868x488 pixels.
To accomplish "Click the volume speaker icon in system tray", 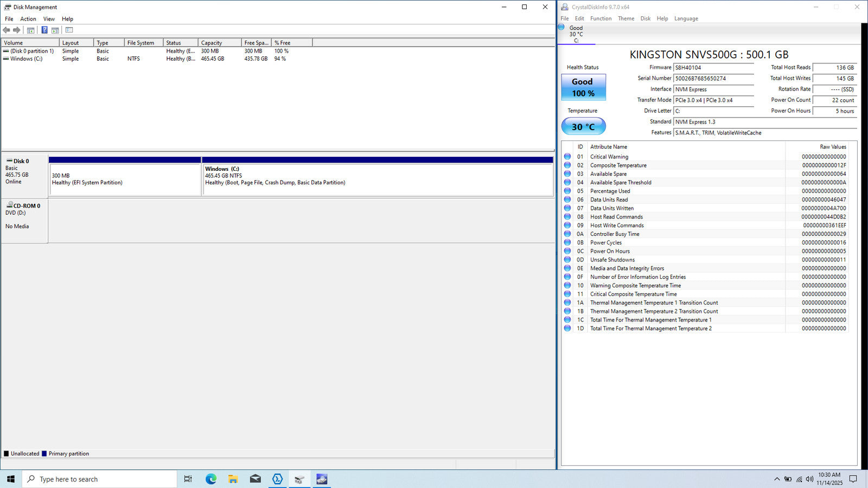I will [x=809, y=479].
